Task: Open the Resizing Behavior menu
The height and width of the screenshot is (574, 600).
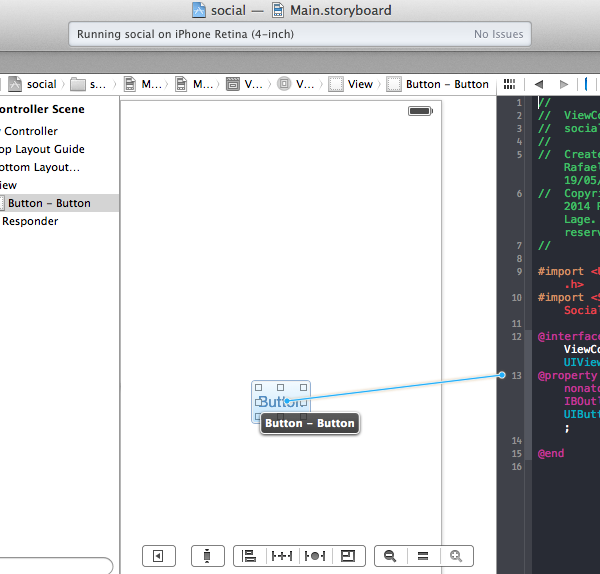Action: pos(348,556)
